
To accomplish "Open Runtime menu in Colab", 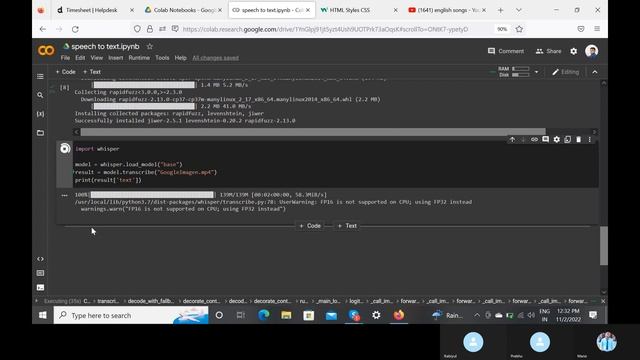I will point(139,58).
